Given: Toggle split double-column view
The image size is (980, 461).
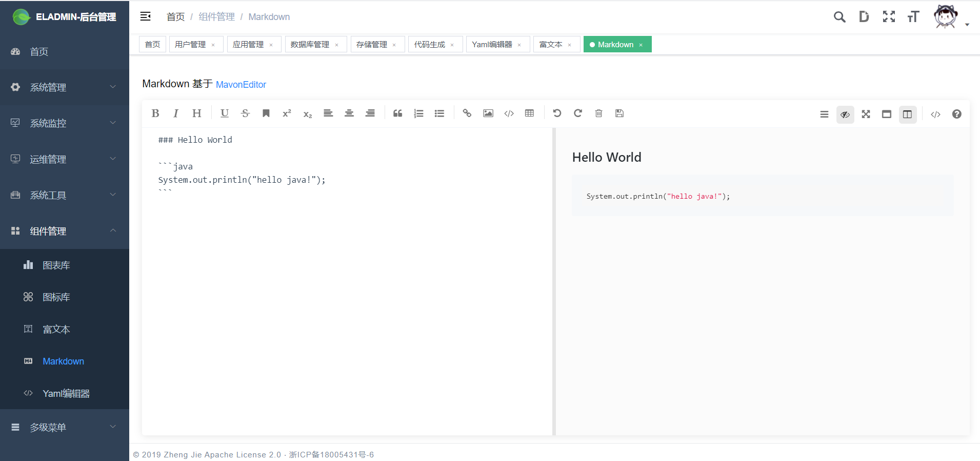Looking at the screenshot, I should 908,114.
